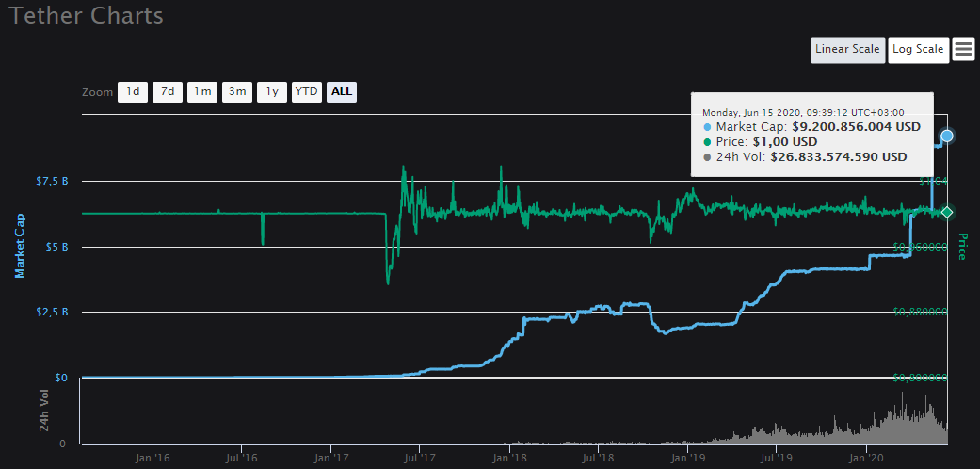Click the Jul '18 date label

click(x=598, y=457)
